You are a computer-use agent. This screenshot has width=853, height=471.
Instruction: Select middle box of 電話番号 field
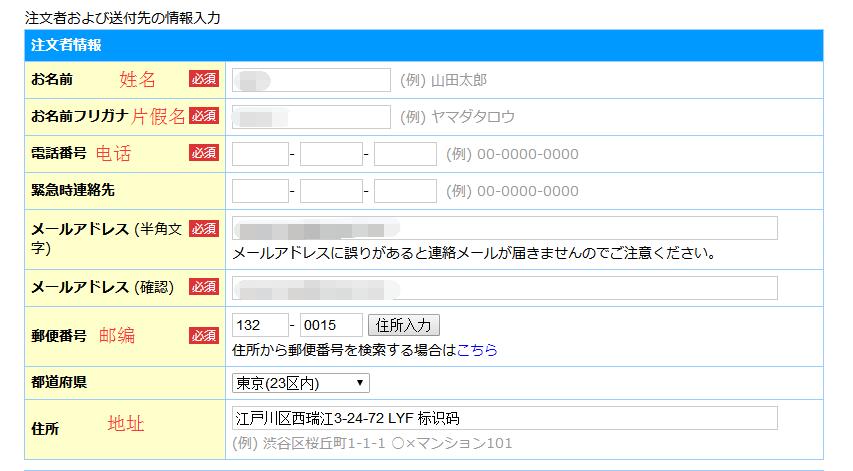pyautogui.click(x=330, y=154)
